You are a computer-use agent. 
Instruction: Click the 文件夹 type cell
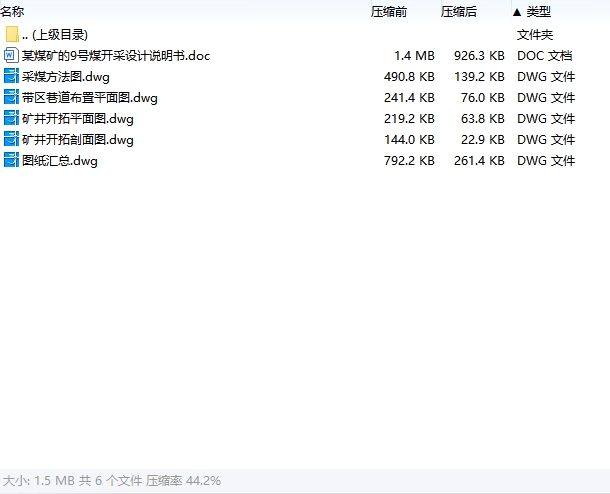coord(535,35)
